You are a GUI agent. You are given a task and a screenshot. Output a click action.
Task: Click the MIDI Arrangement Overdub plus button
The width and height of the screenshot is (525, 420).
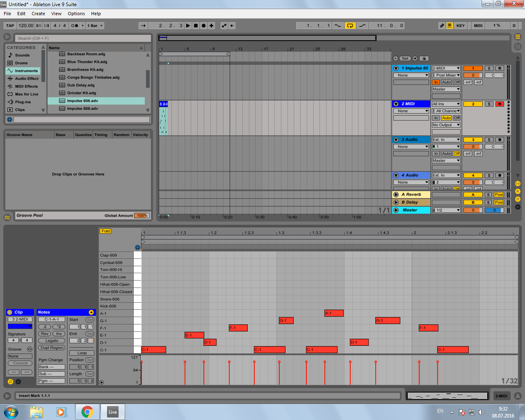click(x=211, y=25)
